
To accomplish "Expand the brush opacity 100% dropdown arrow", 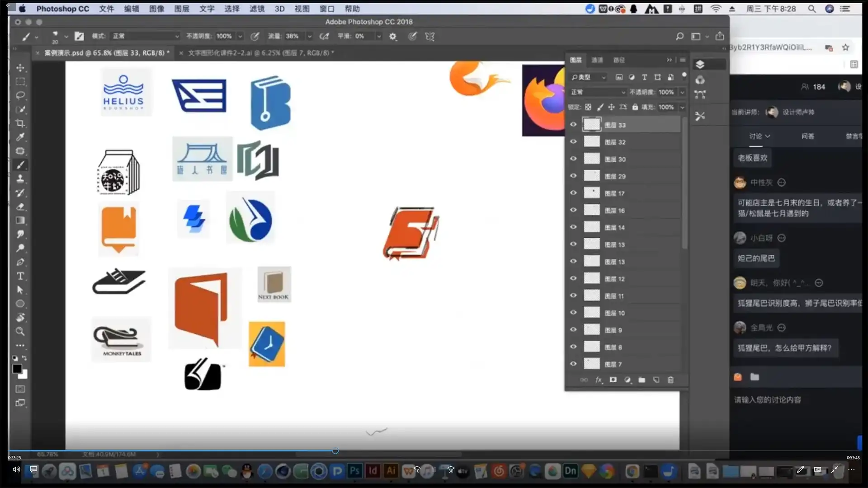I will click(241, 36).
